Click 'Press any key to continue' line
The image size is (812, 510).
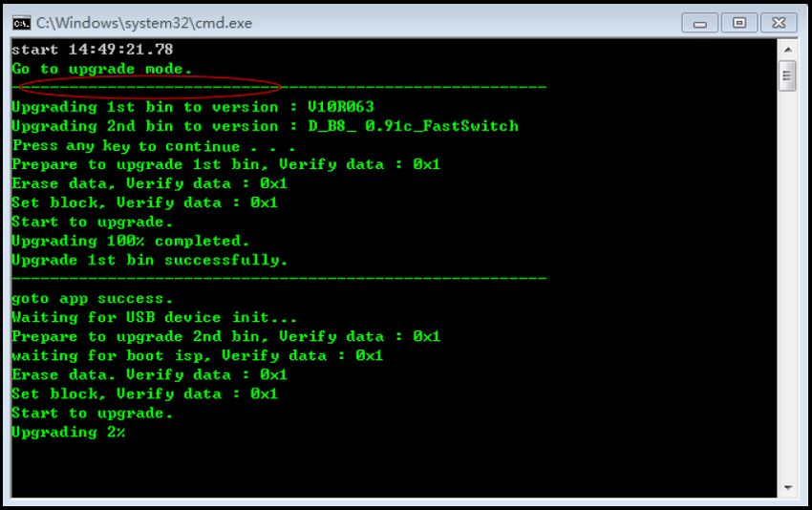point(153,146)
